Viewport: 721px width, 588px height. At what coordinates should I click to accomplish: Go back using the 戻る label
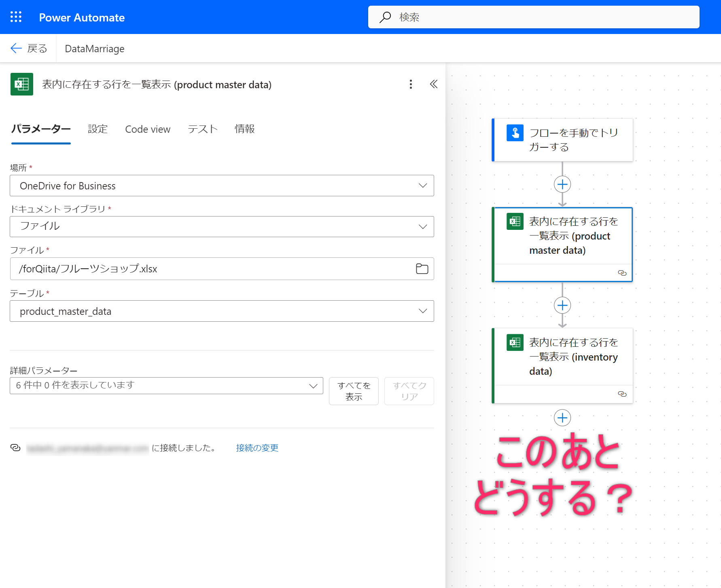pyautogui.click(x=37, y=49)
